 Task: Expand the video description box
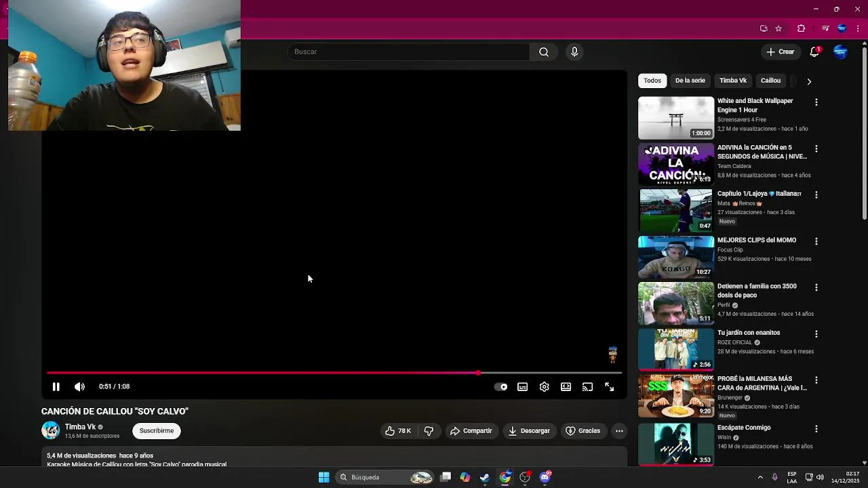click(334, 457)
